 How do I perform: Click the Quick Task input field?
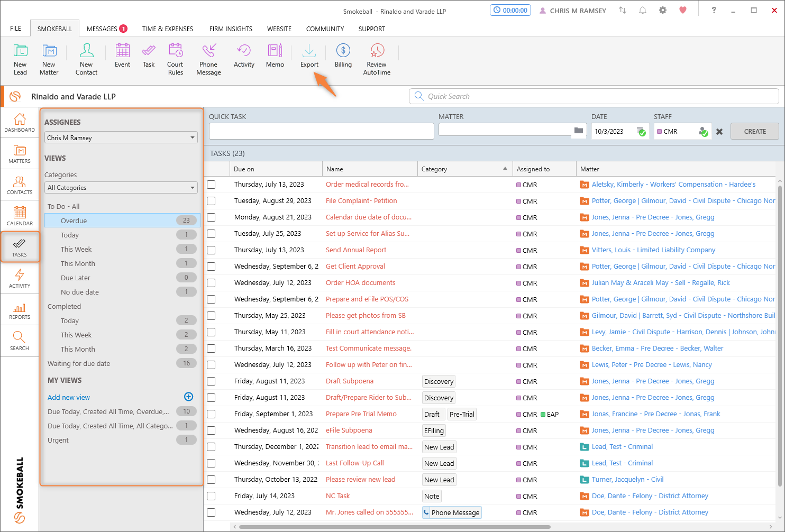322,131
